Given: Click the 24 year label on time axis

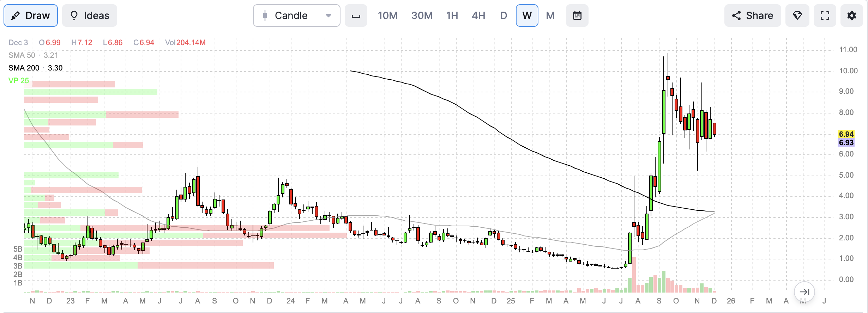Looking at the screenshot, I should click(x=291, y=301).
